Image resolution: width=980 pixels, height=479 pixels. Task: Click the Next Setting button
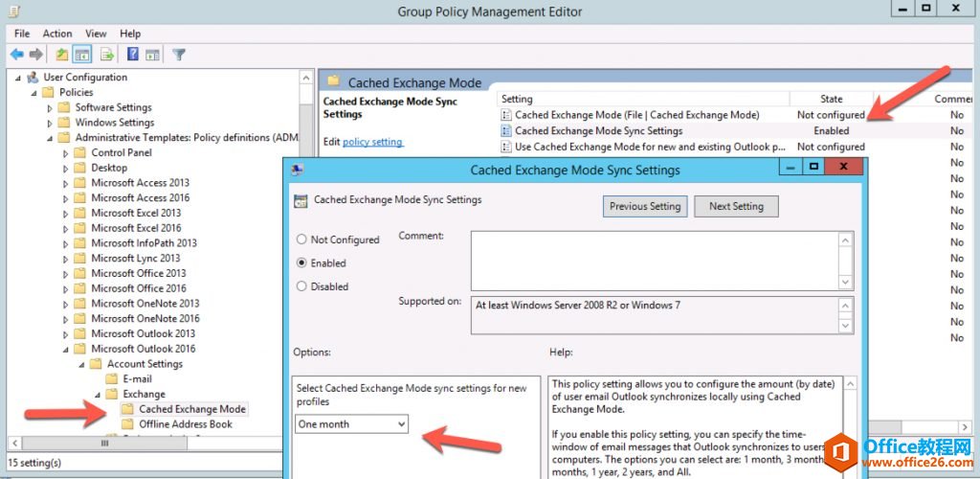pos(735,206)
